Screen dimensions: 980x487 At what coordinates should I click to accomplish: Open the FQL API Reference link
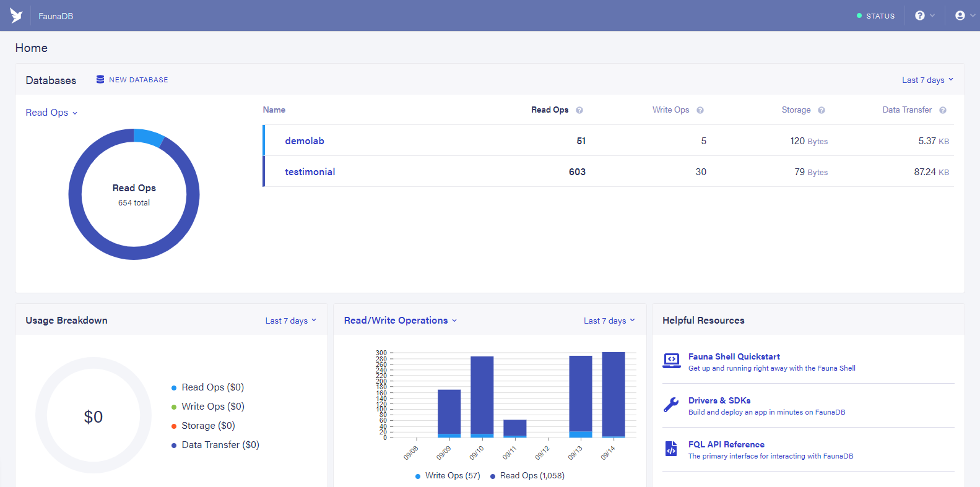(726, 444)
